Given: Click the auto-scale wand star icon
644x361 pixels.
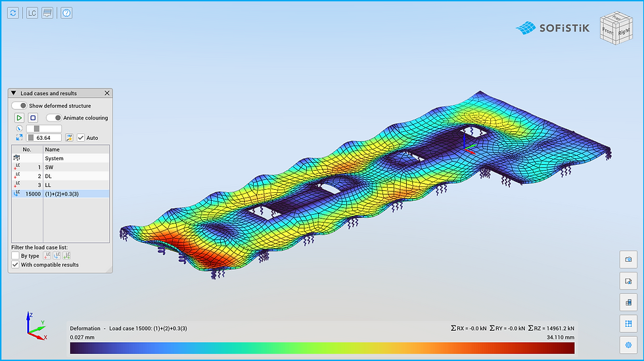Looking at the screenshot, I should click(69, 137).
